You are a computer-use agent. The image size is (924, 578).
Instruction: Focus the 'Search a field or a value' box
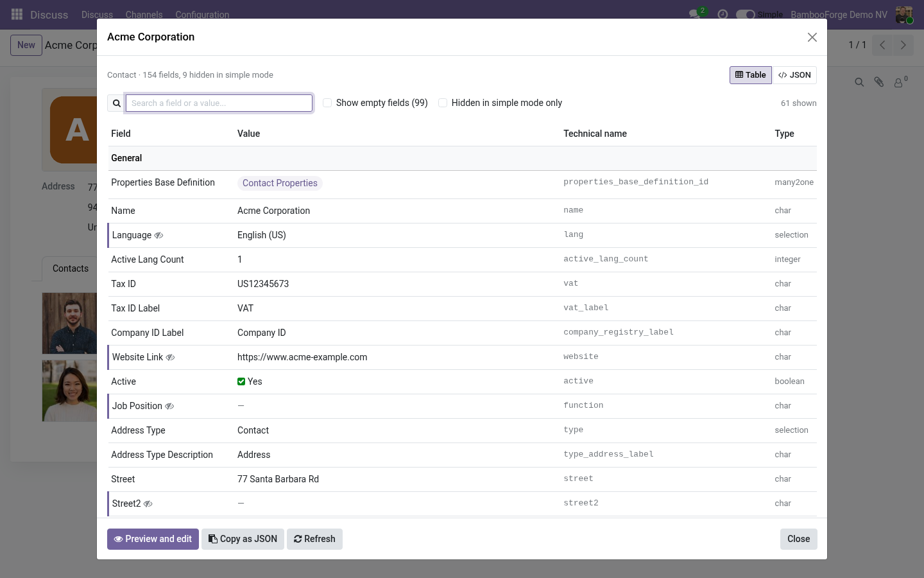point(219,103)
